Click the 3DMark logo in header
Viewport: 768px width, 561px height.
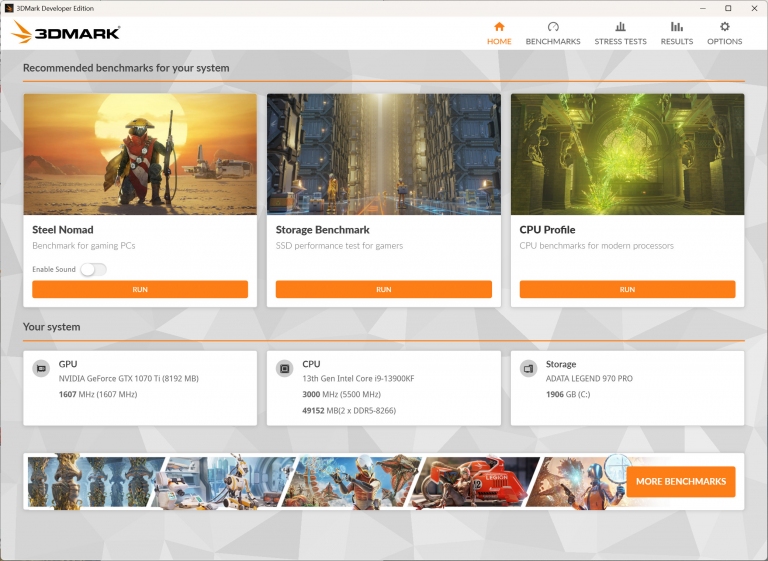click(x=66, y=32)
